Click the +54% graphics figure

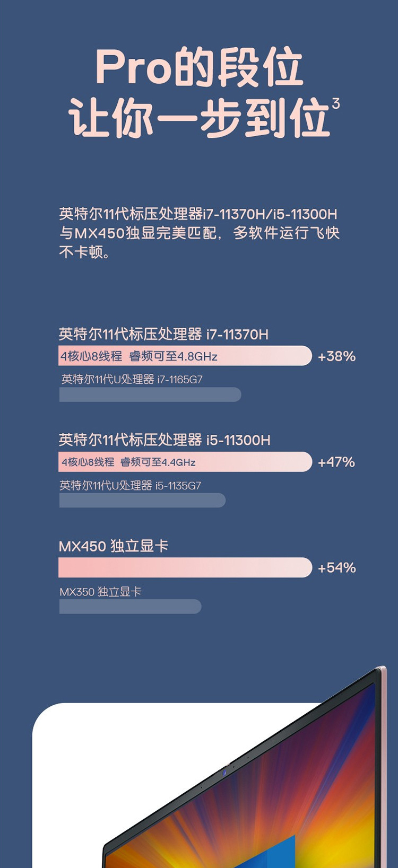336,568
